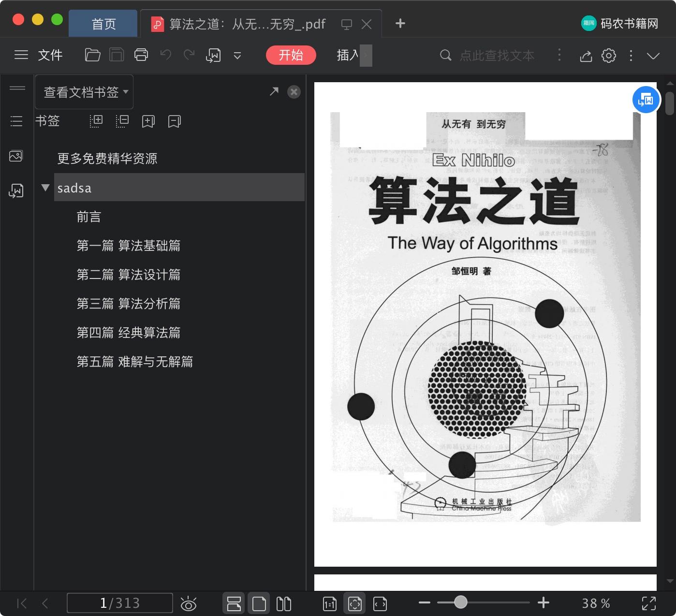Click the redo arrow icon

click(189, 55)
